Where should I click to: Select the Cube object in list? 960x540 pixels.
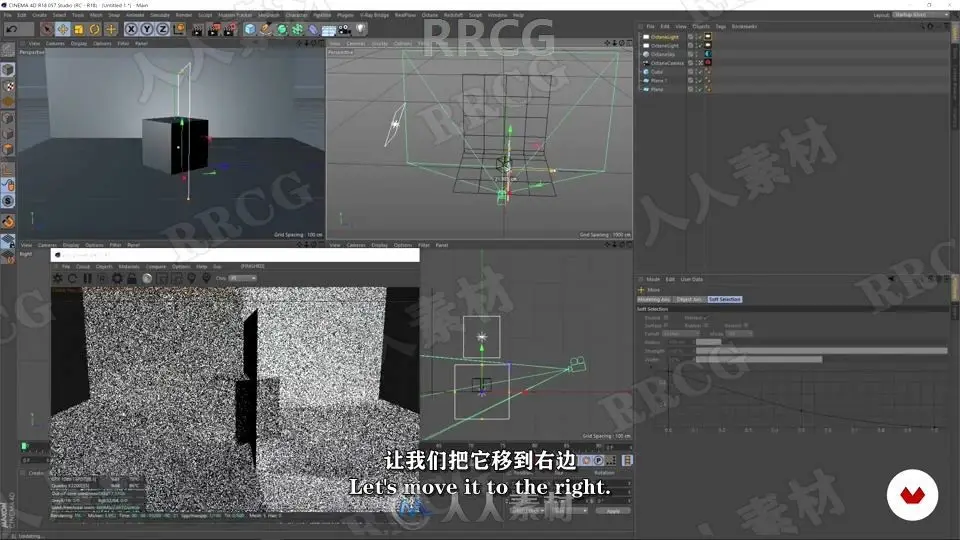point(657,72)
